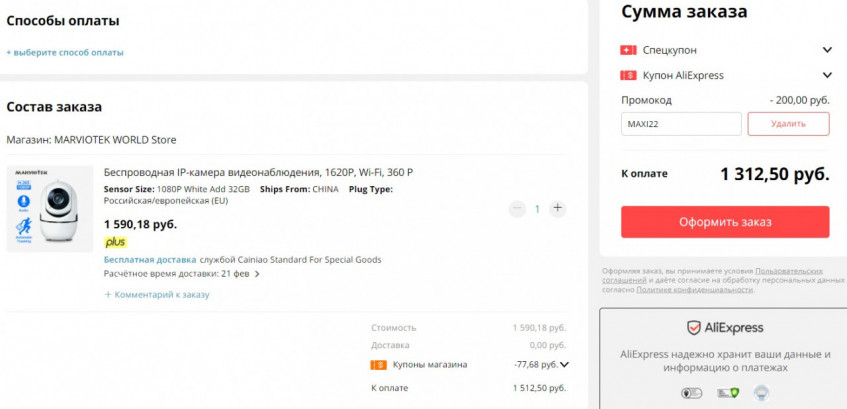
Task: Click the green shield security badge
Action: tap(725, 393)
